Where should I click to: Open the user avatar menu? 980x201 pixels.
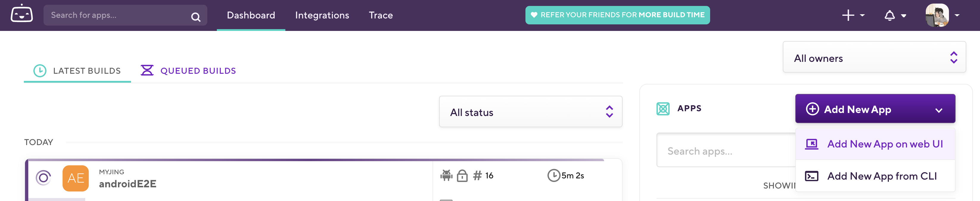tap(942, 15)
